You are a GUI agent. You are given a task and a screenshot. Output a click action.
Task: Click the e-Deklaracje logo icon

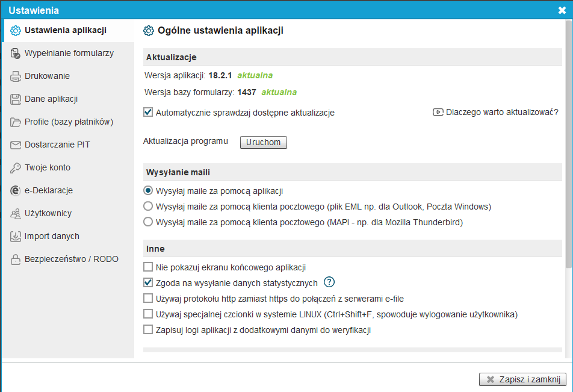[x=16, y=191]
